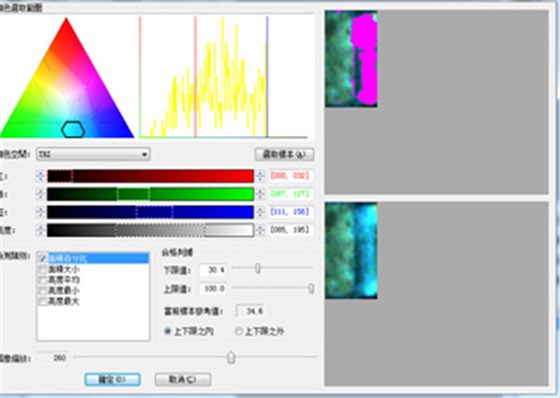Click the hexagon marker in the color triangle
The image size is (560, 398).
[73, 129]
